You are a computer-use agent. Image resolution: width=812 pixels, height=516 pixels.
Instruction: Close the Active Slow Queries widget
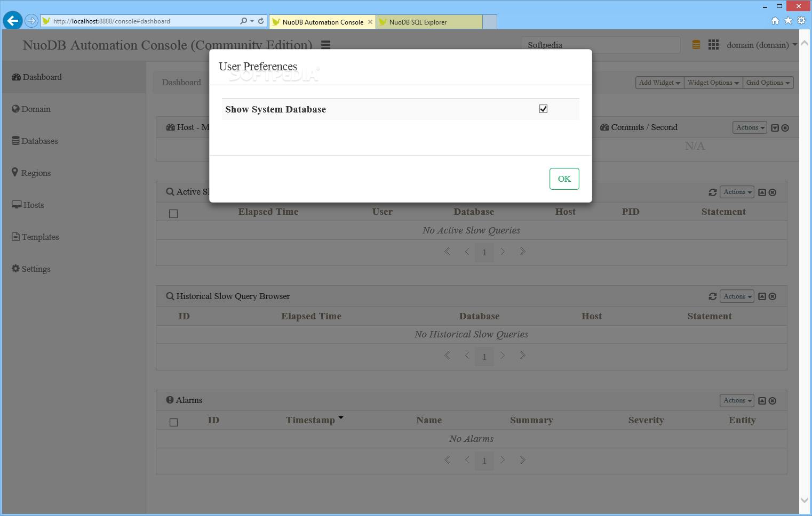coord(773,192)
